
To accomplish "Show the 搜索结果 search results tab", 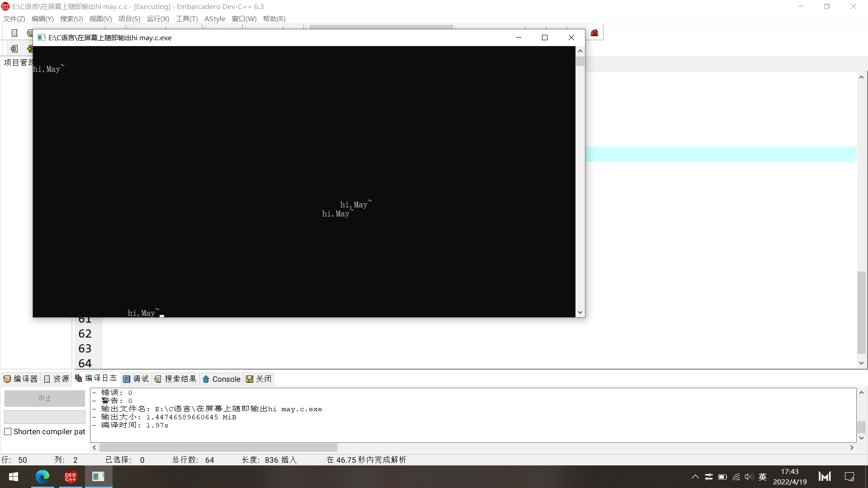I will (175, 379).
